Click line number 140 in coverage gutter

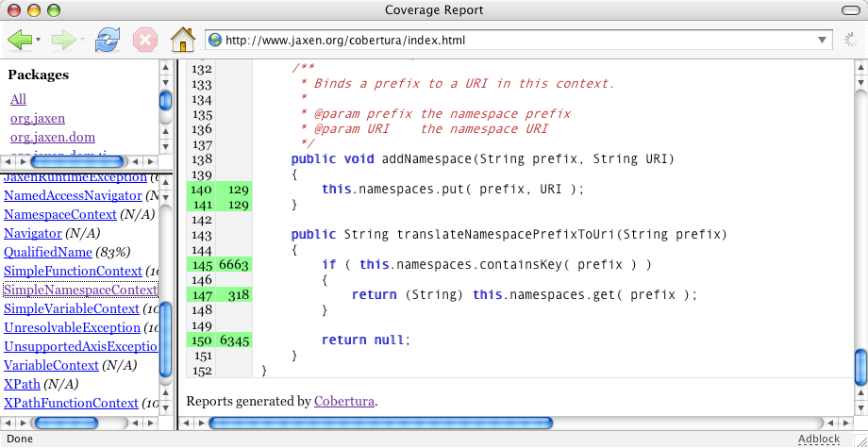[x=201, y=190]
